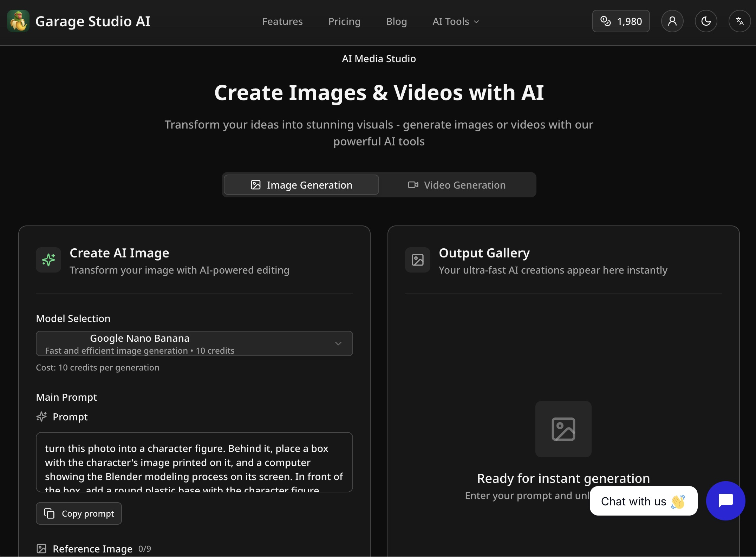Click the Copy prompt button
This screenshot has width=756, height=557.
pos(79,513)
